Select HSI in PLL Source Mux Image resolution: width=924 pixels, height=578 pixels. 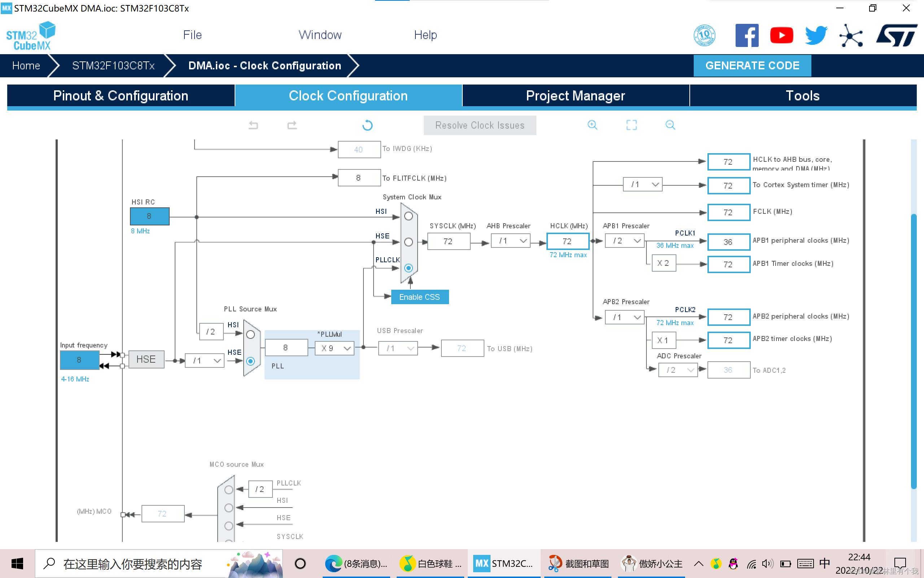250,335
